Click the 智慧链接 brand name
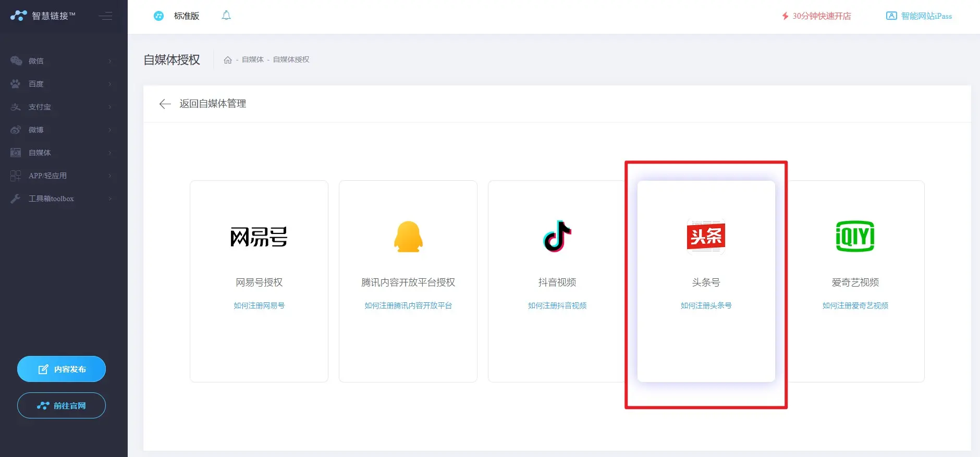Screen dimensions: 980x457 54,16
